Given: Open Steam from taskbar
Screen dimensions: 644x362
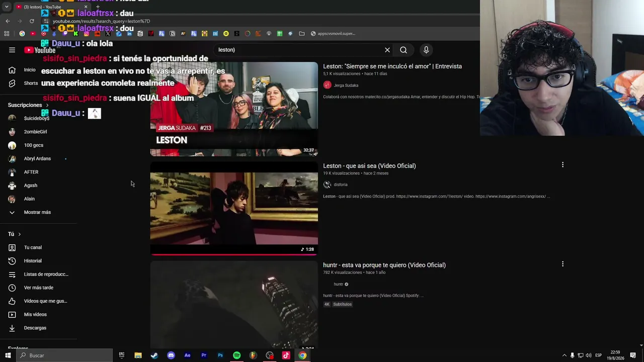Looking at the screenshot, I should [x=154, y=355].
